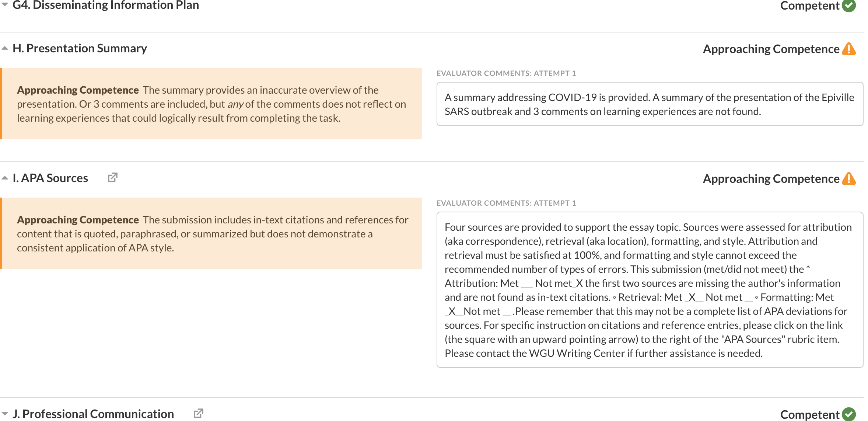Select the I. APA Sources heading
The width and height of the screenshot is (868, 421).
click(x=50, y=178)
